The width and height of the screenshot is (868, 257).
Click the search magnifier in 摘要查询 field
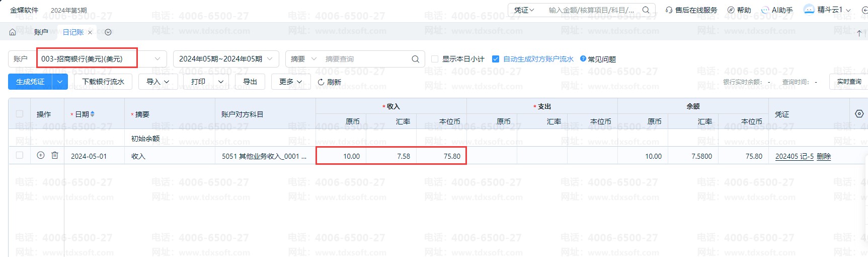pos(415,59)
